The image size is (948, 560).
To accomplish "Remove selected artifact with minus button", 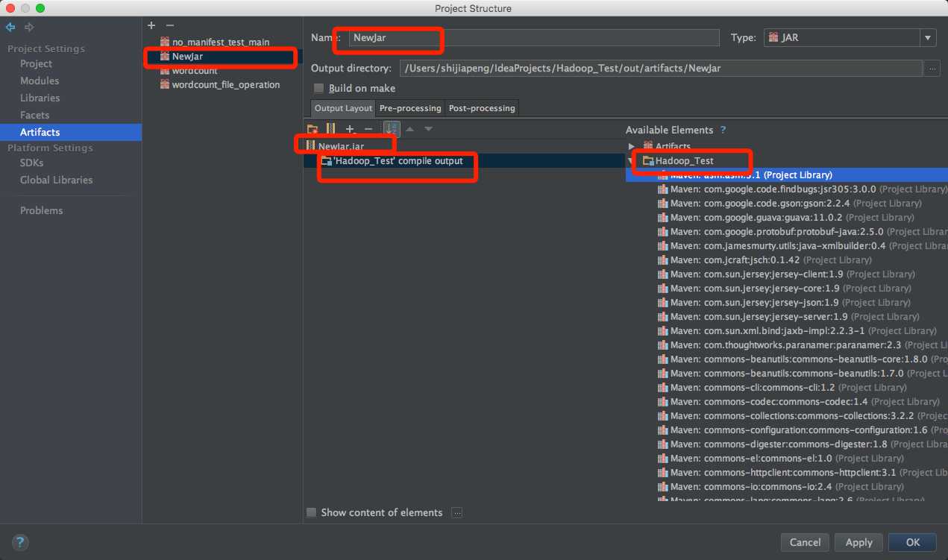I will click(x=169, y=25).
